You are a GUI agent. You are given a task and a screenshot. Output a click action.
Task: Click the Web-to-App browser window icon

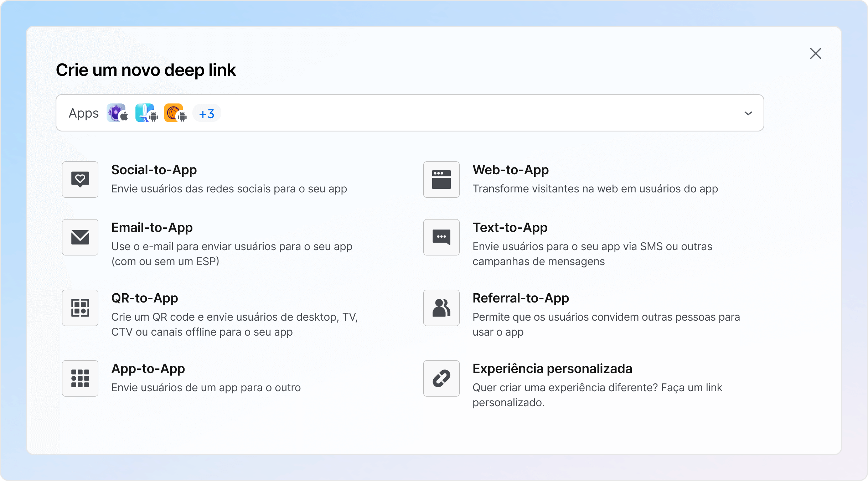tap(441, 180)
